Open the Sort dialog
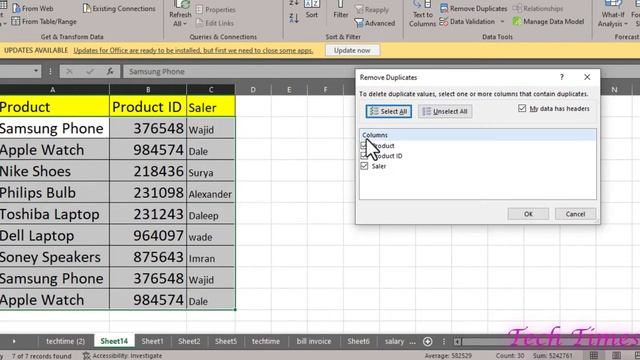 (311, 11)
